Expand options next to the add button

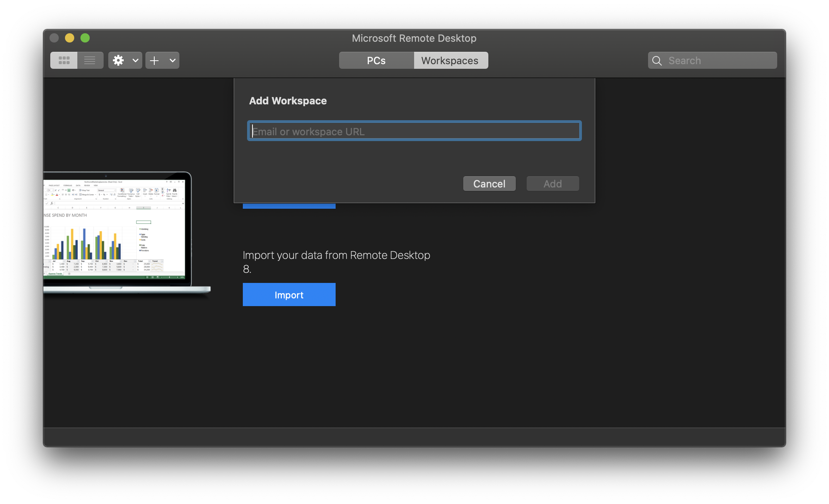pyautogui.click(x=172, y=60)
